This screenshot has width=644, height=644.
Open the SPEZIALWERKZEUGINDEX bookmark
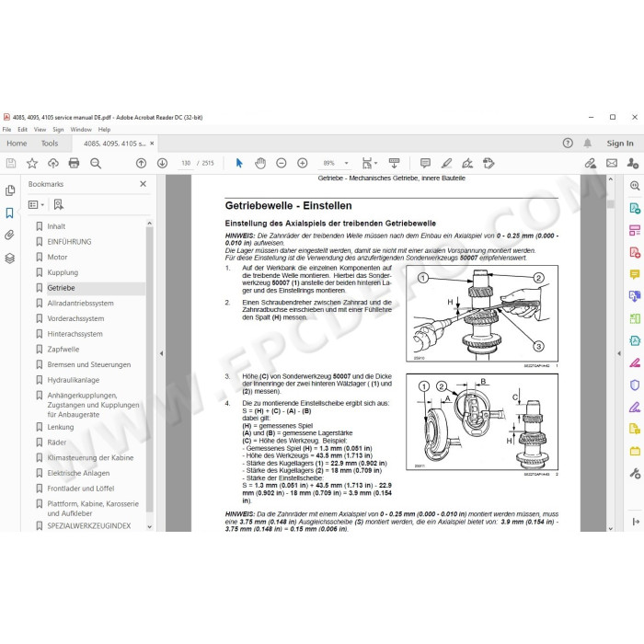(88, 525)
